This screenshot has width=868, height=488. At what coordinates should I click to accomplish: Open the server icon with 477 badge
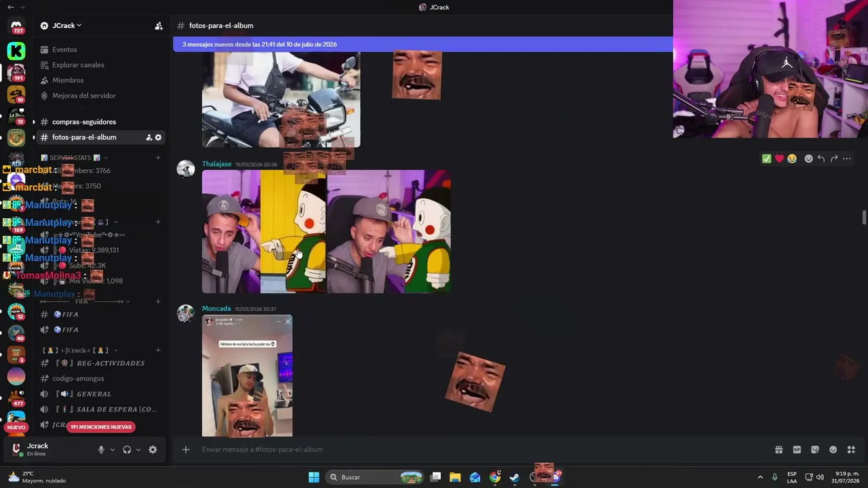pyautogui.click(x=16, y=398)
